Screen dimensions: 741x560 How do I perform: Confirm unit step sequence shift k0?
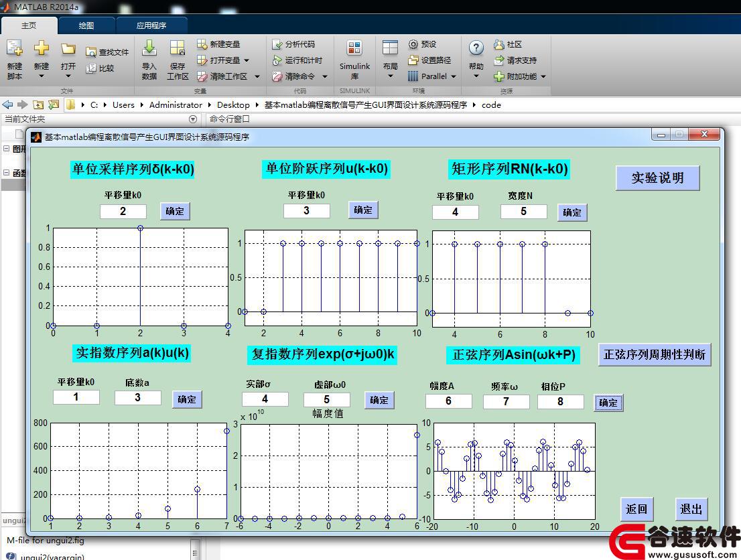coord(363,210)
